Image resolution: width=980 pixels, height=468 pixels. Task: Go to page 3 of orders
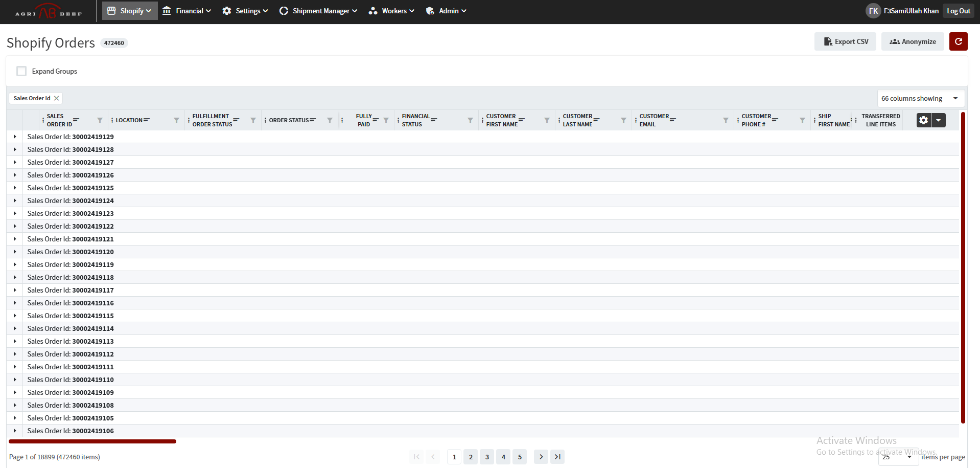pyautogui.click(x=487, y=457)
